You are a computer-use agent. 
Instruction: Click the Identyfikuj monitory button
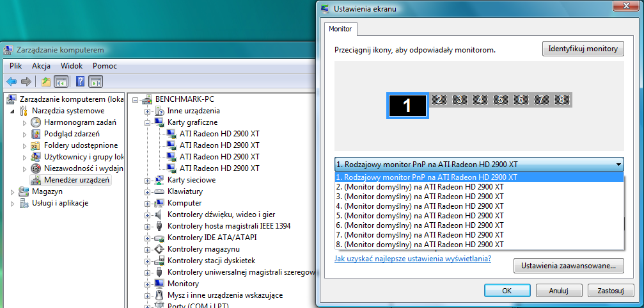[x=583, y=49]
